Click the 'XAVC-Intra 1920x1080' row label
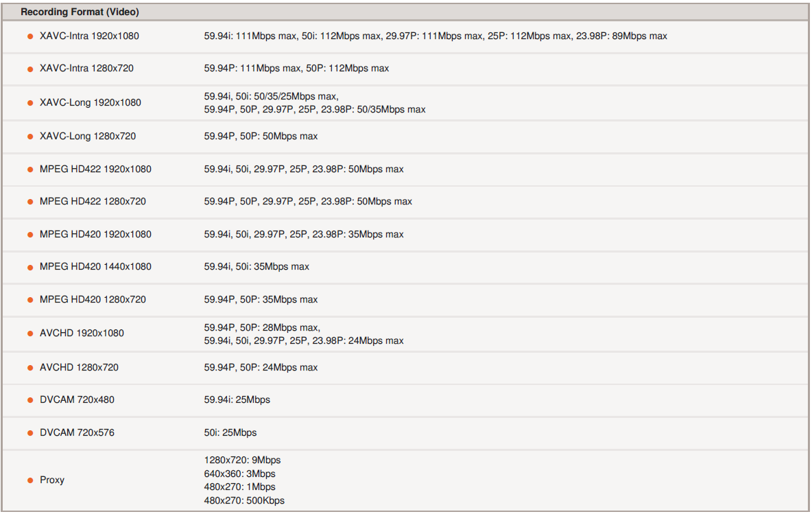 pyautogui.click(x=89, y=36)
